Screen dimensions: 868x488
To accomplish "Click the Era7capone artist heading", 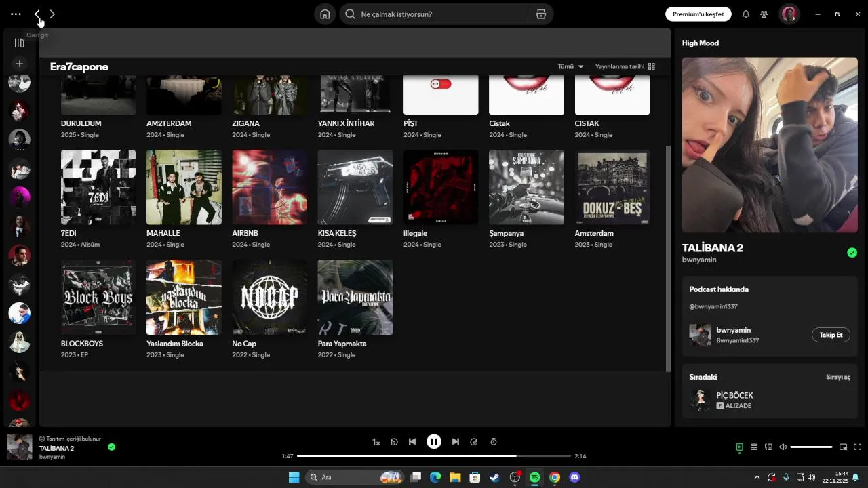I will click(79, 66).
